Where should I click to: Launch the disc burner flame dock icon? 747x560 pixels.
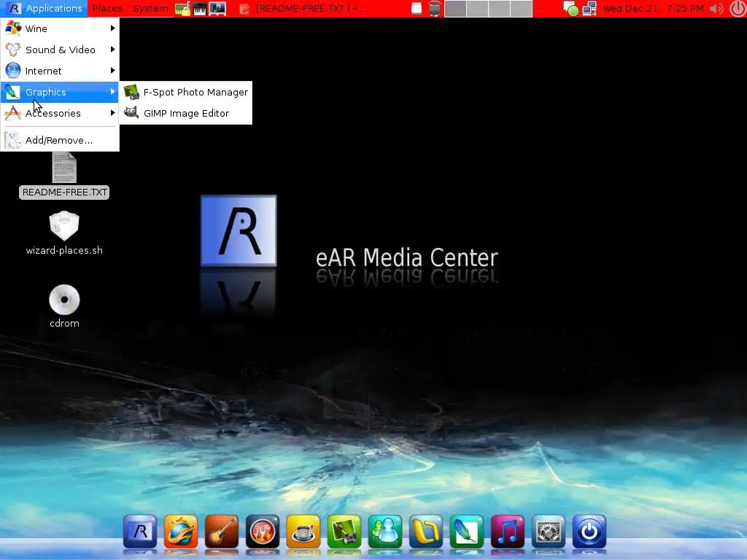tap(263, 532)
